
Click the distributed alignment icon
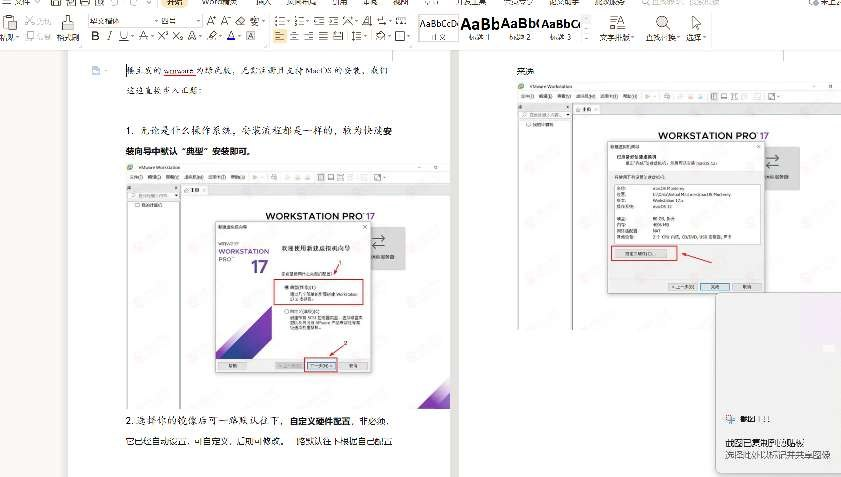tap(338, 36)
